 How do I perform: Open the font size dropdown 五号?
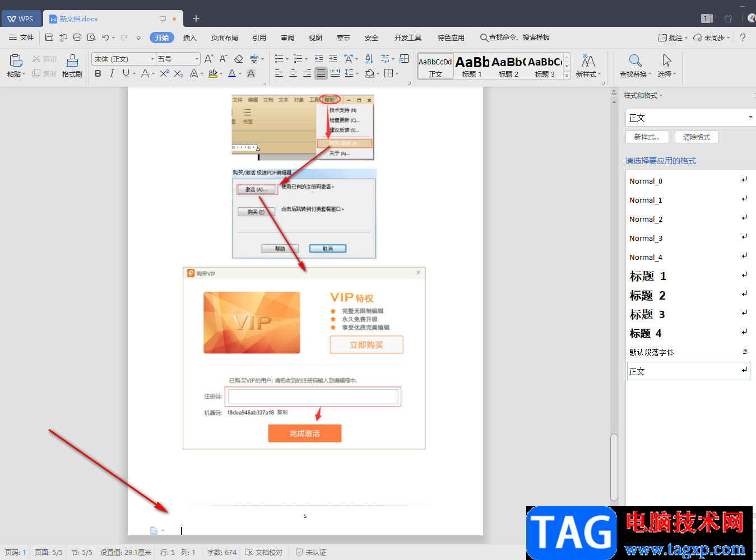tap(197, 59)
